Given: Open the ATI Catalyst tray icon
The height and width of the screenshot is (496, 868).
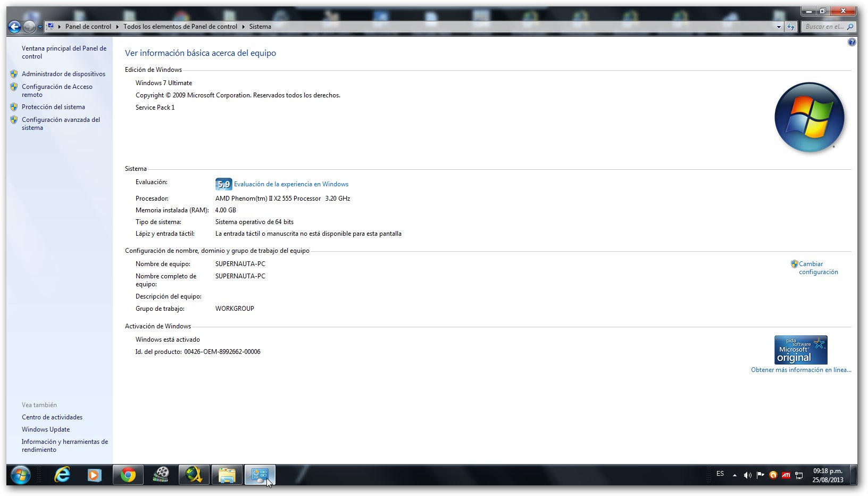Looking at the screenshot, I should (x=786, y=475).
